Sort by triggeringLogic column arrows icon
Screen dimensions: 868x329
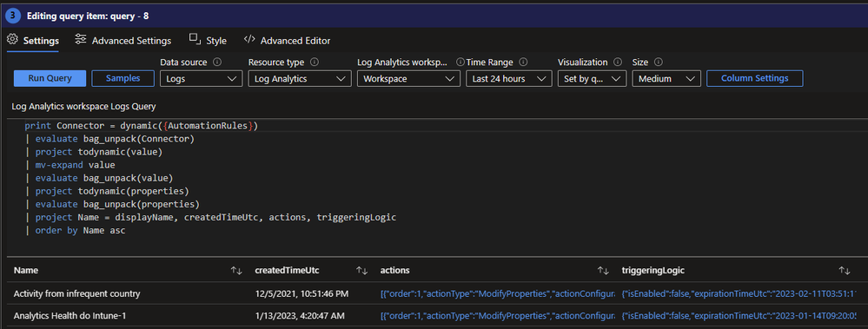845,270
